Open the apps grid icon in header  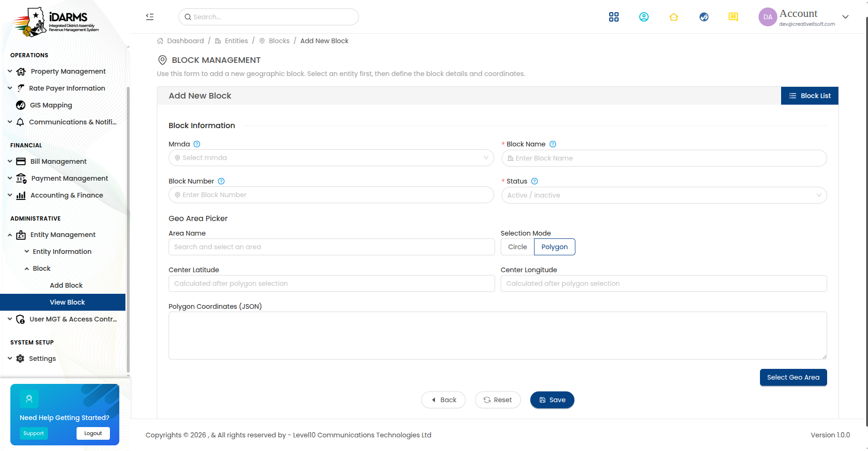(614, 17)
